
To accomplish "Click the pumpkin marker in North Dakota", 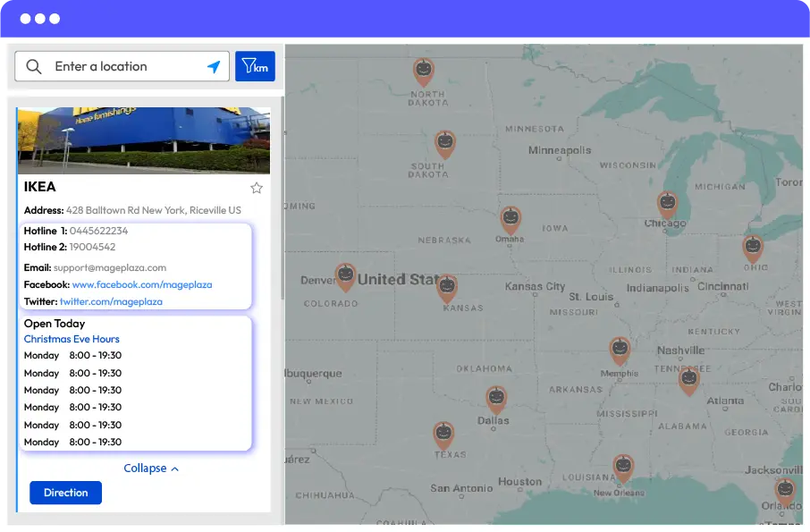I will pyautogui.click(x=423, y=69).
